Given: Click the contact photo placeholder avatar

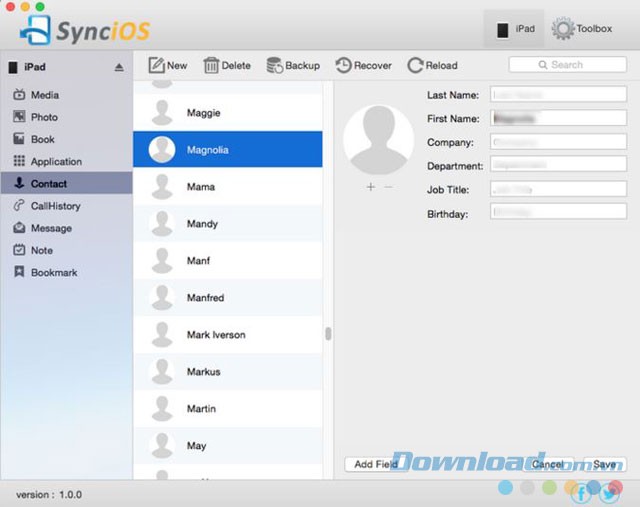Looking at the screenshot, I should (378, 139).
